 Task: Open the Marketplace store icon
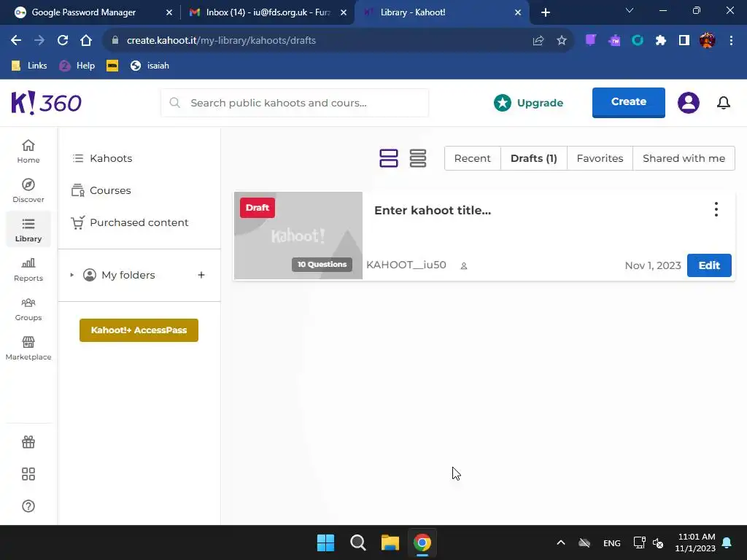(28, 342)
